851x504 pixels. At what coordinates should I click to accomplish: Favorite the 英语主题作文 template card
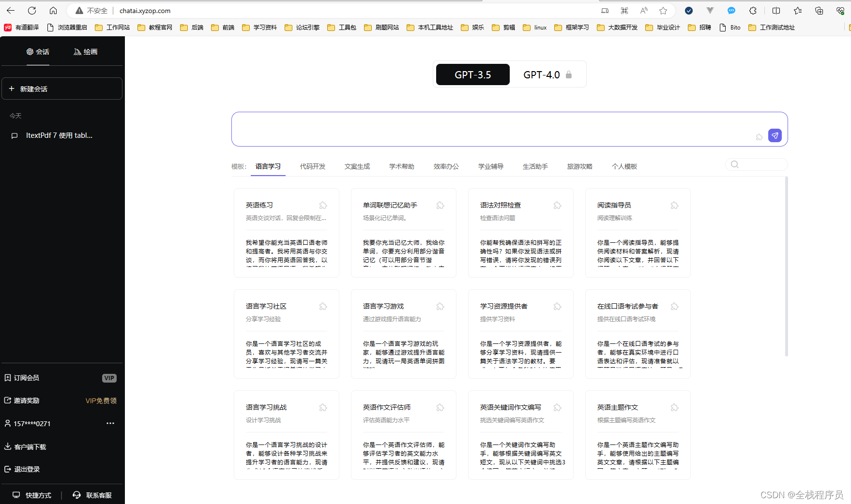(x=674, y=408)
